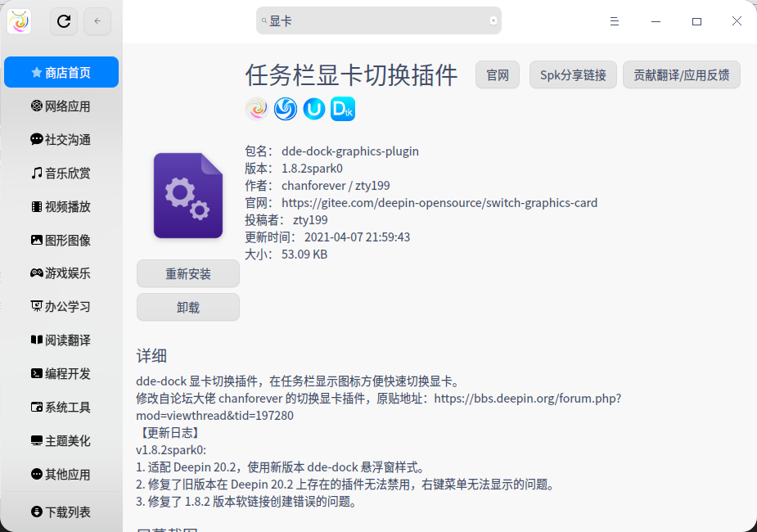Clear the search field text
Screen dimensions: 757x532
[x=493, y=20]
